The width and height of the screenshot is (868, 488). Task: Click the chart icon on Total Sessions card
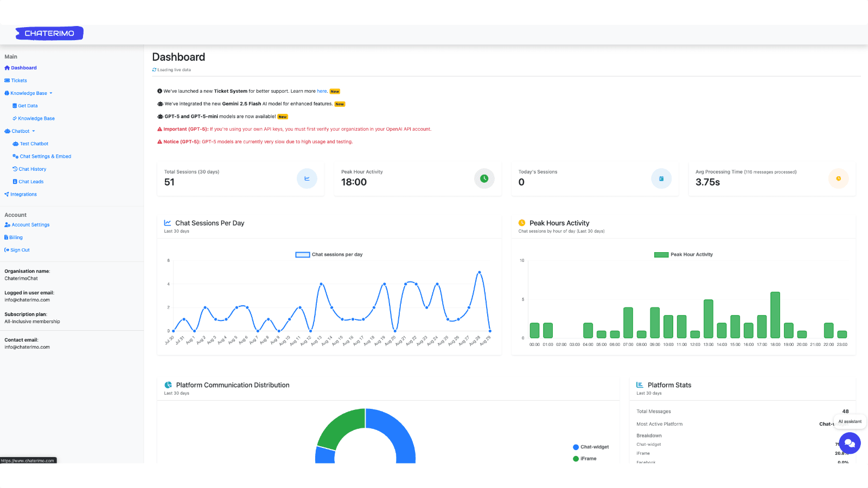point(307,178)
